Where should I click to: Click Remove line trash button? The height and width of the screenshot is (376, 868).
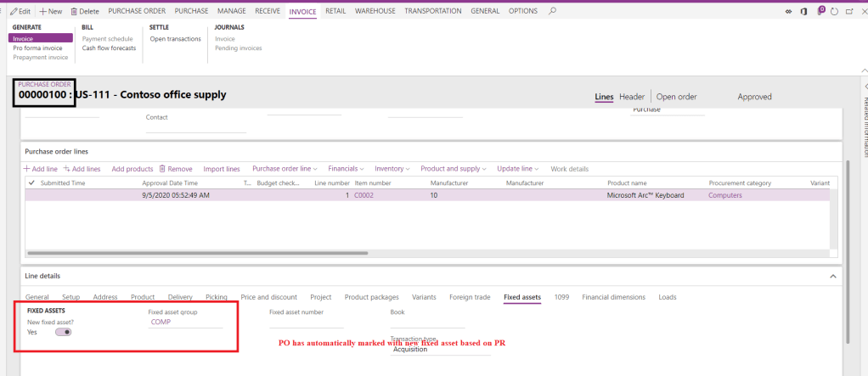[175, 168]
